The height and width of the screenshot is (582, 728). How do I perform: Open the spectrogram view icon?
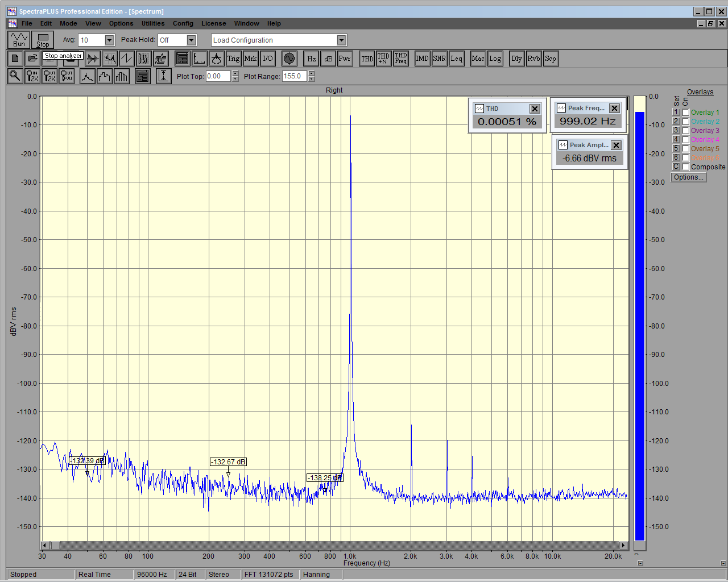pyautogui.click(x=144, y=58)
